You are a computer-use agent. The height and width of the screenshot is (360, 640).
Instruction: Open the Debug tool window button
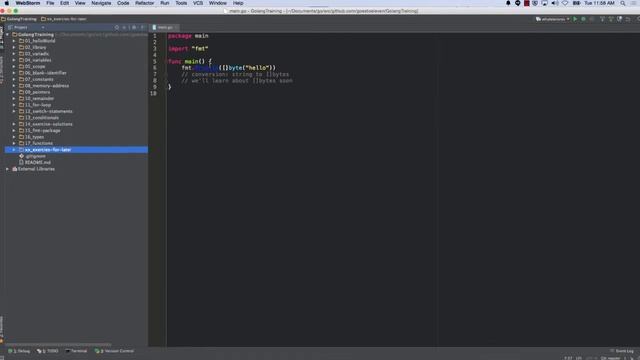click(19, 351)
